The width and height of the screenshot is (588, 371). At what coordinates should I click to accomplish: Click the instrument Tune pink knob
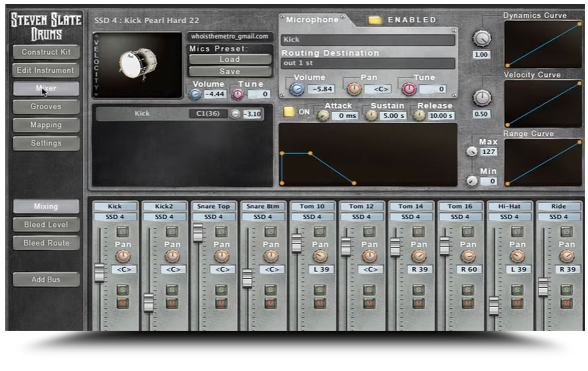pyautogui.click(x=237, y=95)
